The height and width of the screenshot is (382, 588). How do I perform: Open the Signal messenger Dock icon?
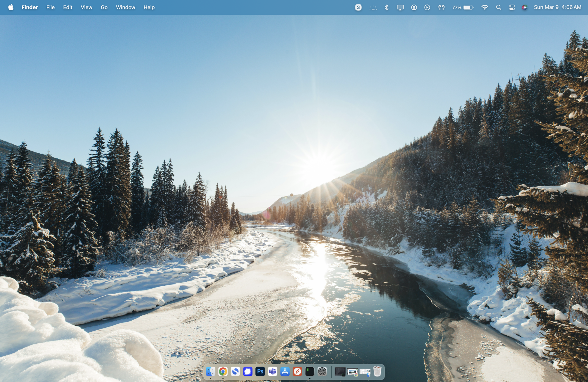pyautogui.click(x=248, y=372)
